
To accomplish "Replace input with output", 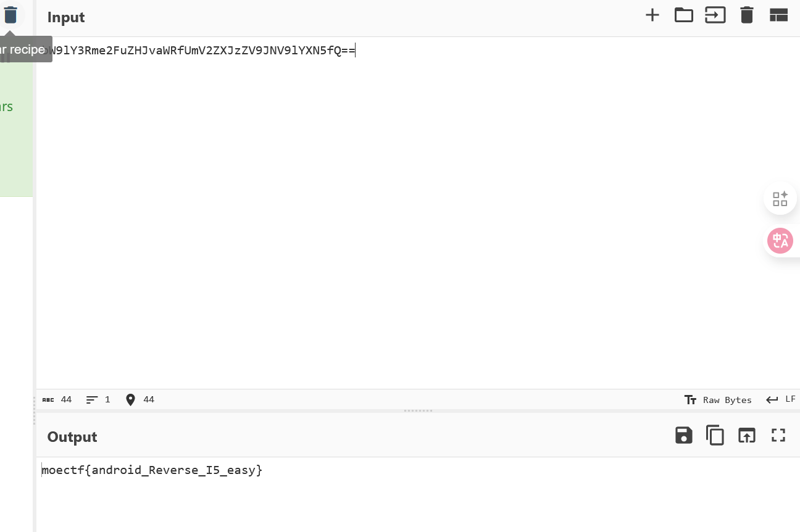I will coord(747,436).
